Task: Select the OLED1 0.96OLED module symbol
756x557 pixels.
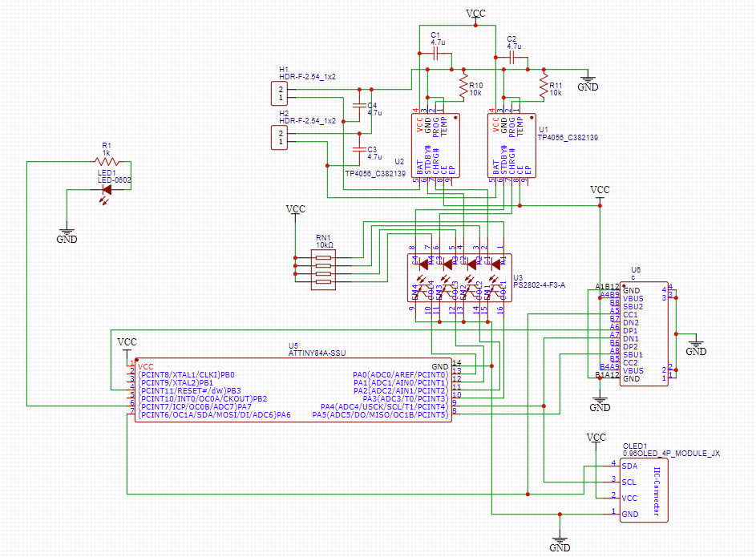Action: [643, 489]
